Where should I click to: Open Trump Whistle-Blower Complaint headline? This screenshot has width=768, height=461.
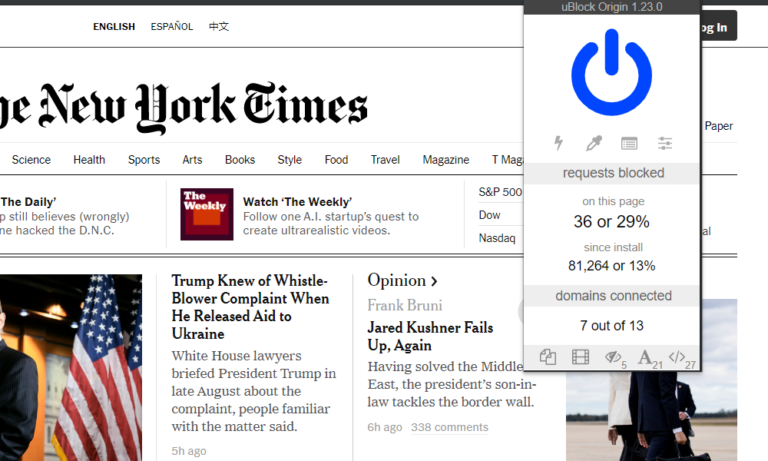click(250, 307)
